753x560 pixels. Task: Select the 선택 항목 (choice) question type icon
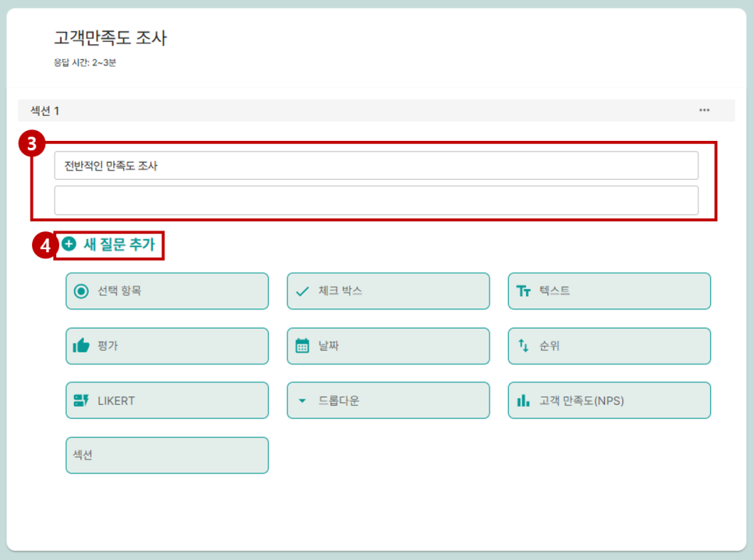point(167,291)
